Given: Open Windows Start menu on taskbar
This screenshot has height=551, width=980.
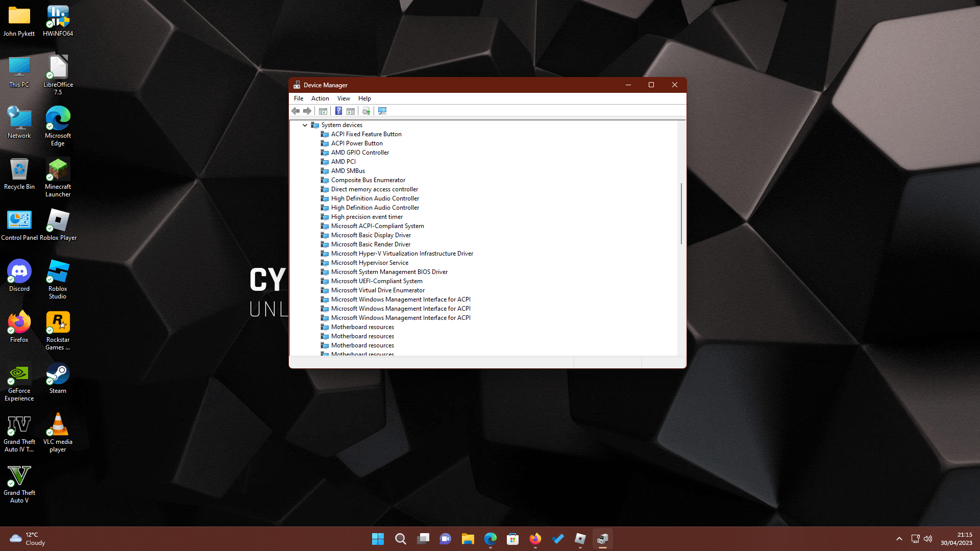Looking at the screenshot, I should pos(378,539).
